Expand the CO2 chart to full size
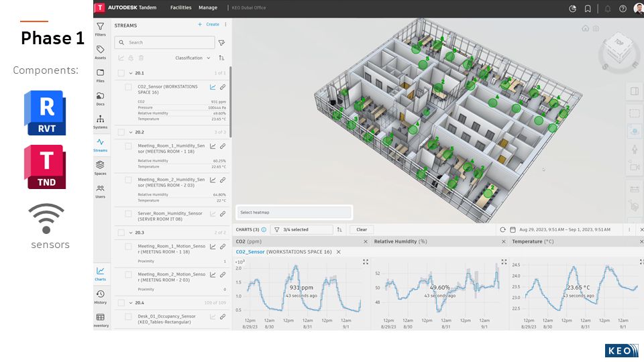Image resolution: width=644 pixels, height=362 pixels. tap(366, 262)
